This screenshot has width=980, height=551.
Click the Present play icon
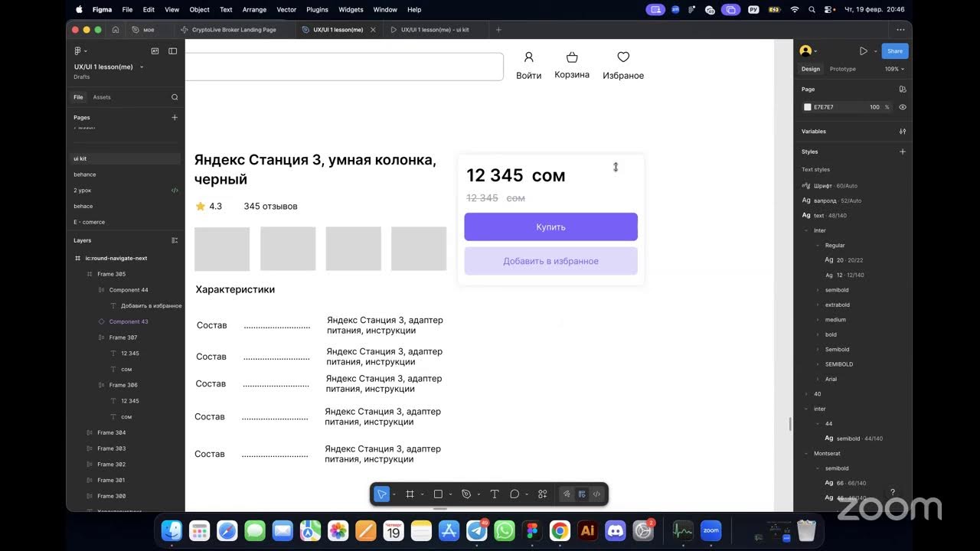tap(863, 51)
